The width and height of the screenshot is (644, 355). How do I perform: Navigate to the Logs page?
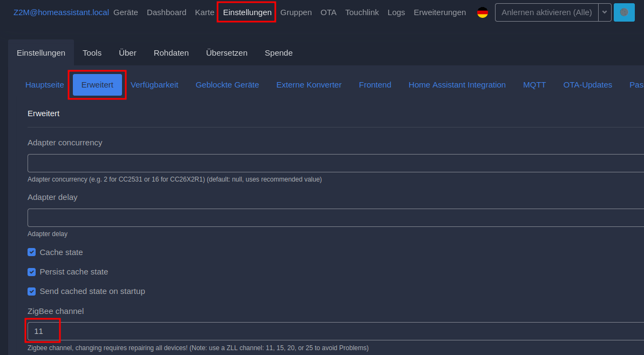(396, 12)
